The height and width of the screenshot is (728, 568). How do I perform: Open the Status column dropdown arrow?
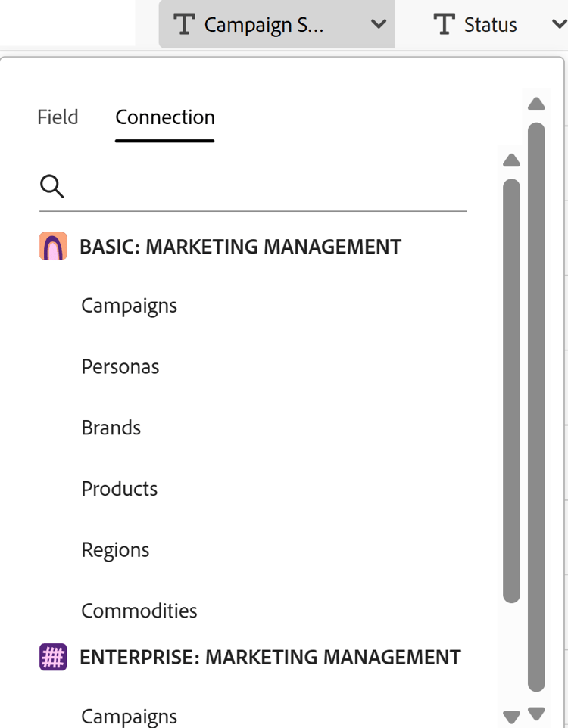pyautogui.click(x=560, y=24)
